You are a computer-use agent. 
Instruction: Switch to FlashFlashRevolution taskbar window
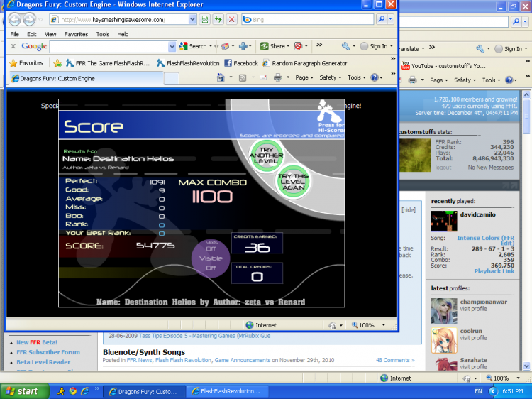[x=226, y=391]
